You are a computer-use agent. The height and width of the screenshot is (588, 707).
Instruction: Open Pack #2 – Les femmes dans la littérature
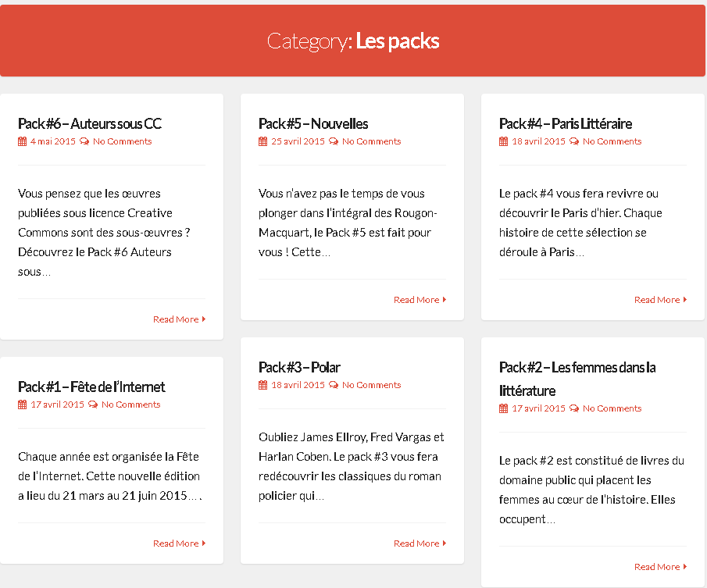(x=577, y=379)
